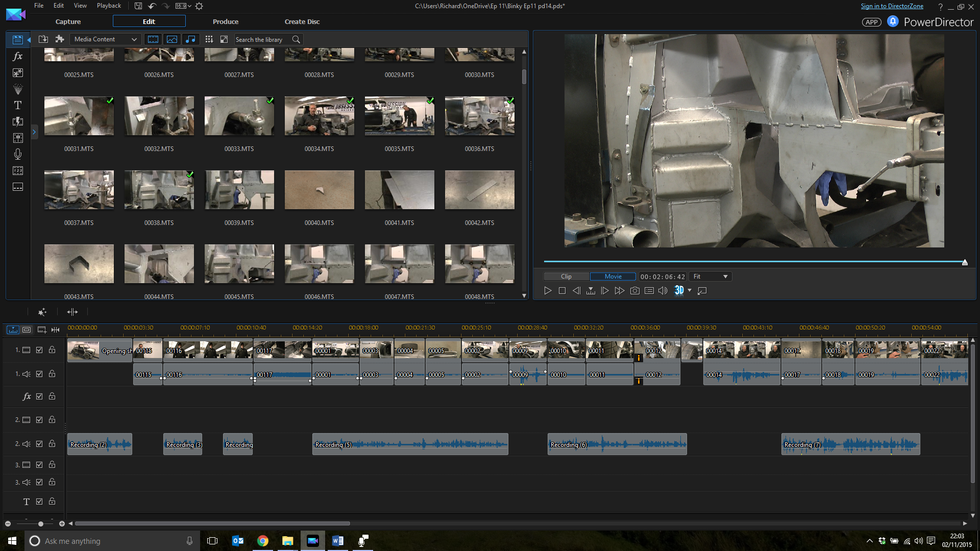Screen dimensions: 980x551
Task: Expand the Media Content dropdown
Action: click(x=105, y=39)
